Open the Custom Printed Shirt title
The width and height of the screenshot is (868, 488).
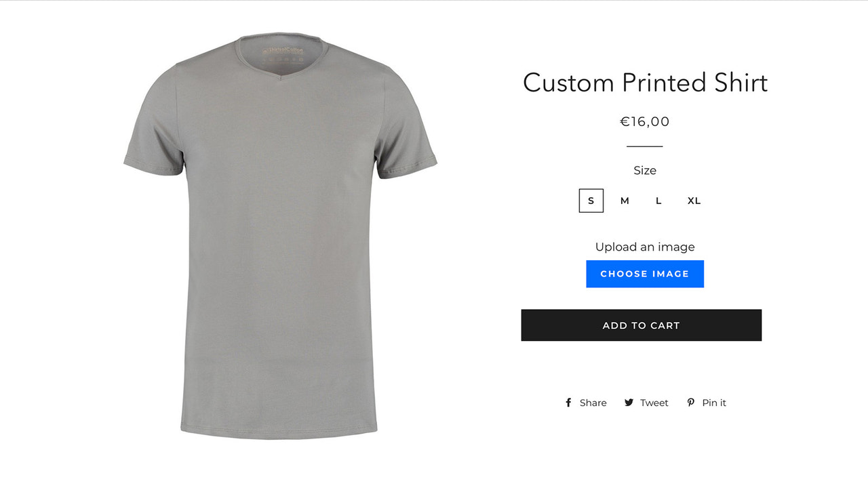point(644,83)
